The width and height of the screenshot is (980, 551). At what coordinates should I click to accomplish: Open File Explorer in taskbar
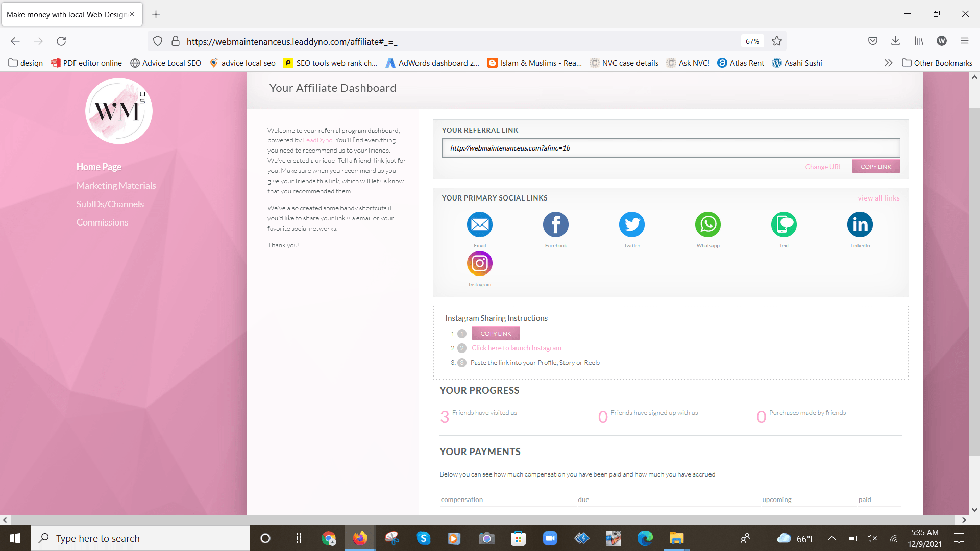(677, 538)
